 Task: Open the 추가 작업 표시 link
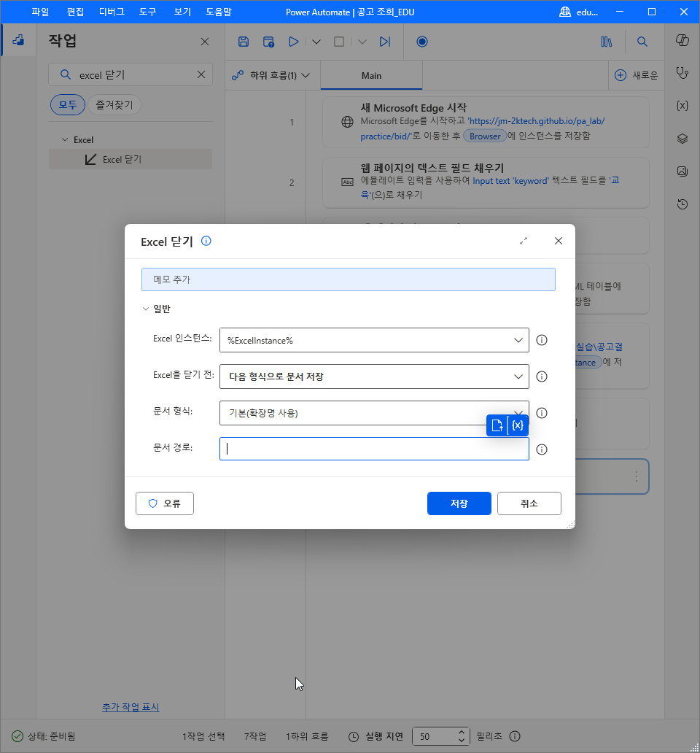(131, 707)
